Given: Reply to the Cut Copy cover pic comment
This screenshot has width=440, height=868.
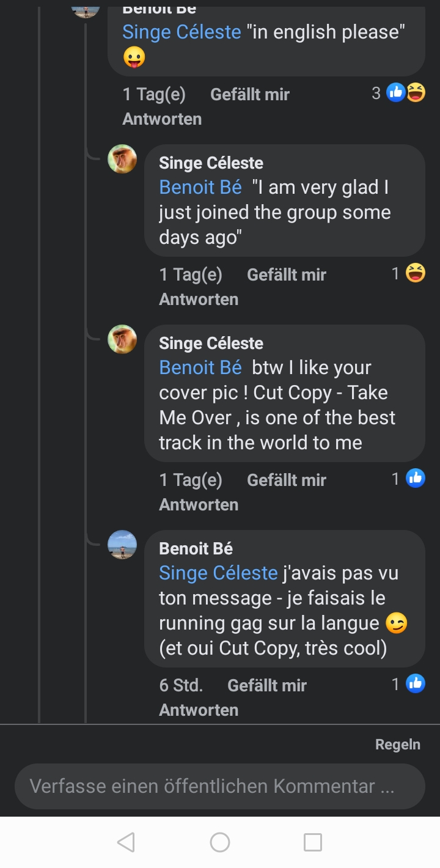Looking at the screenshot, I should [x=199, y=504].
